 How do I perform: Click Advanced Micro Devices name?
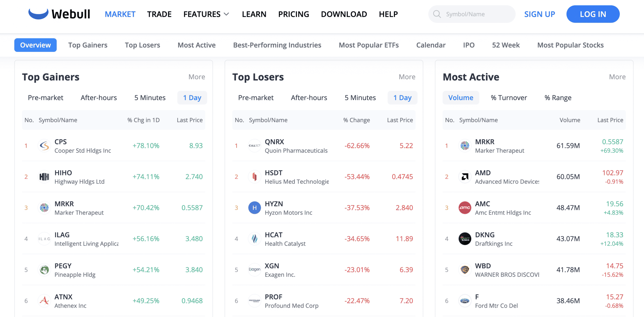click(507, 182)
